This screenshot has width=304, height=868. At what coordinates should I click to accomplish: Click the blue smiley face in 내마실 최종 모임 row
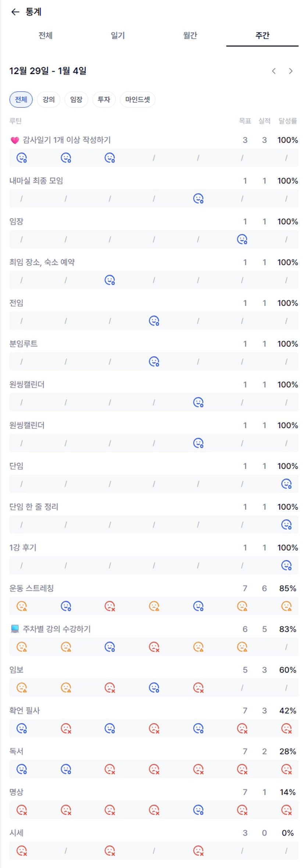[198, 199]
